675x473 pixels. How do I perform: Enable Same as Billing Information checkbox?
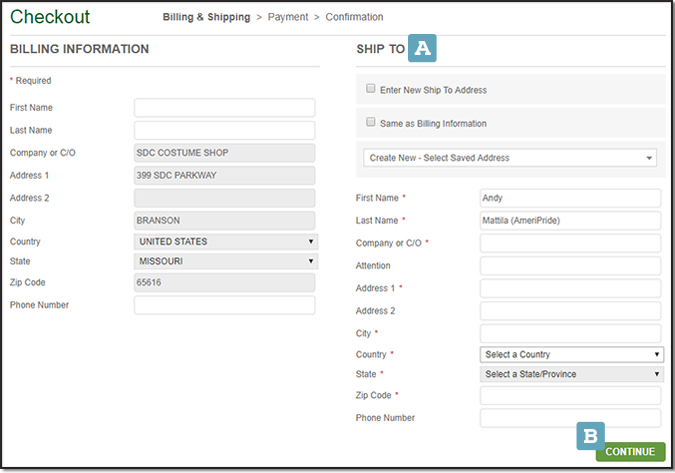click(x=371, y=123)
